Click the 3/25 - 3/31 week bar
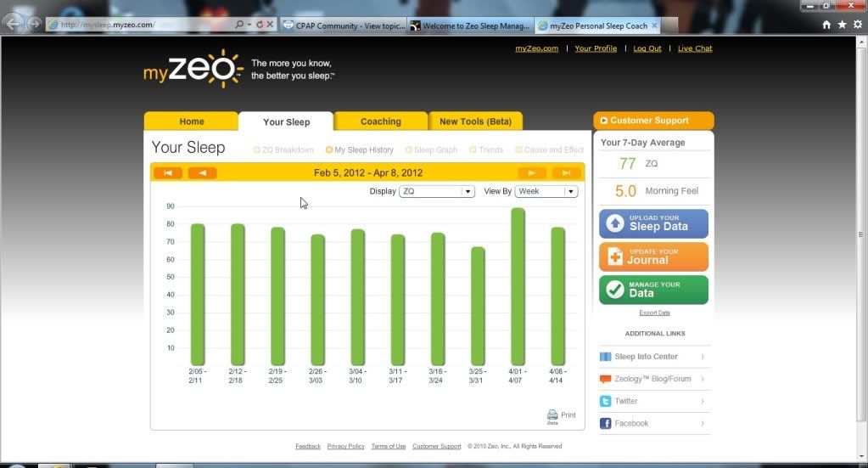 [478, 307]
